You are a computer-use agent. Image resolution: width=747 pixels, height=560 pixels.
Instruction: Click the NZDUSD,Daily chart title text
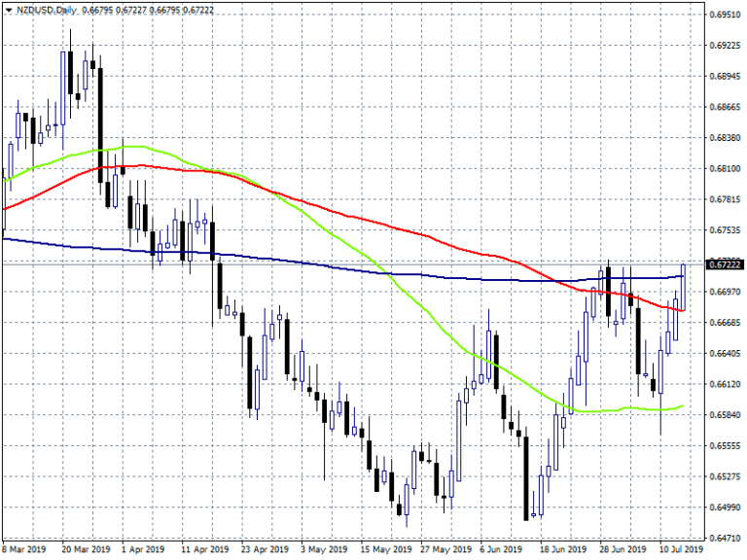(45, 11)
